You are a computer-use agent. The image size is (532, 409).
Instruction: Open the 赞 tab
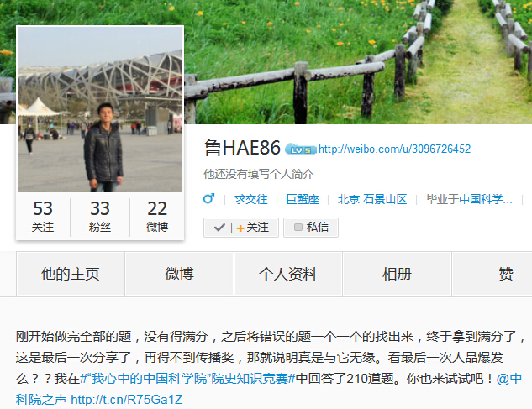[x=506, y=274]
